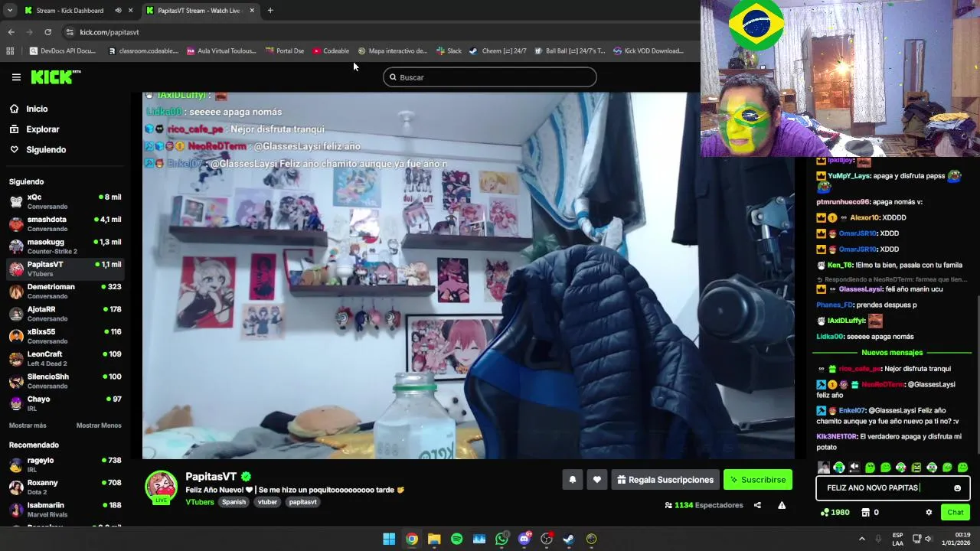This screenshot has height=551, width=980.
Task: Open the channel shop store icon
Action: (865, 512)
